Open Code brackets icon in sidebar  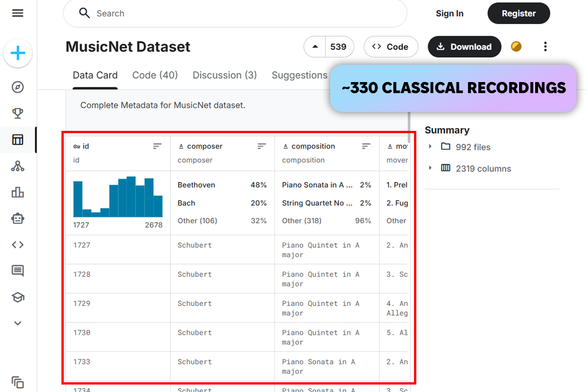18,244
